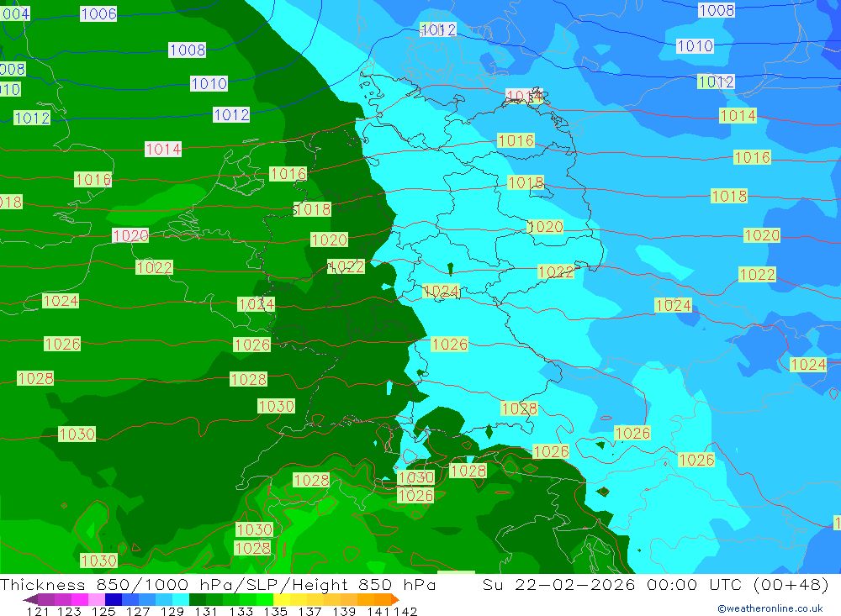Click legend value 129
Image resolution: width=841 pixels, height=616 pixels.
pyautogui.click(x=172, y=611)
